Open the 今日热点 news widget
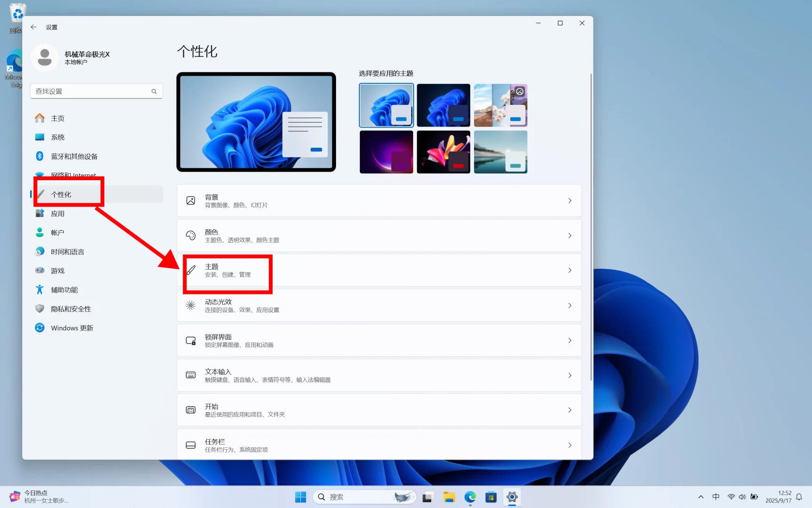This screenshot has height=508, width=812. click(x=39, y=497)
